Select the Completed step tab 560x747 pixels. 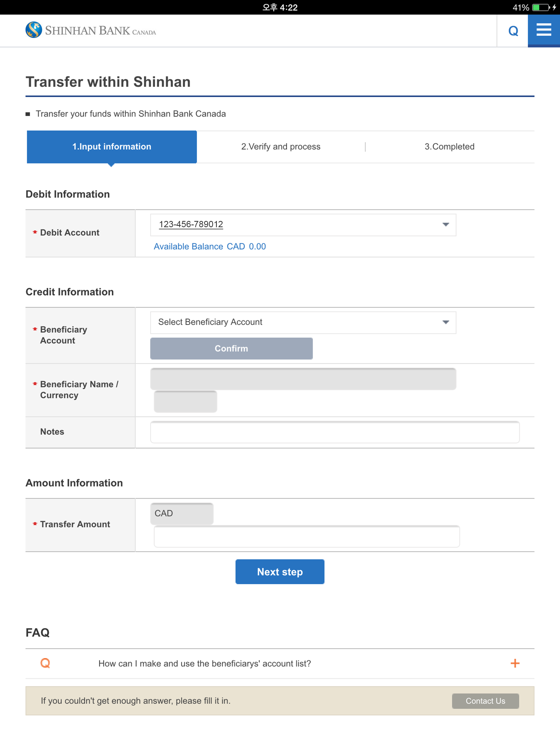[450, 147]
